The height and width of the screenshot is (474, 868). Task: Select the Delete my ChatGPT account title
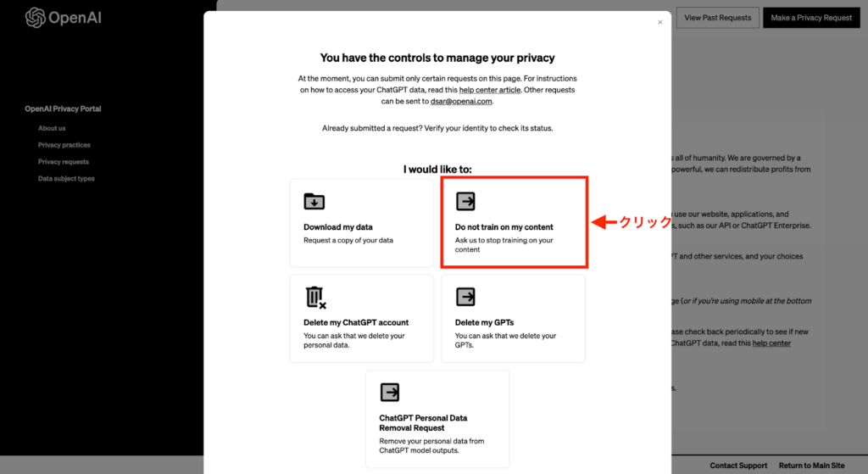(356, 323)
